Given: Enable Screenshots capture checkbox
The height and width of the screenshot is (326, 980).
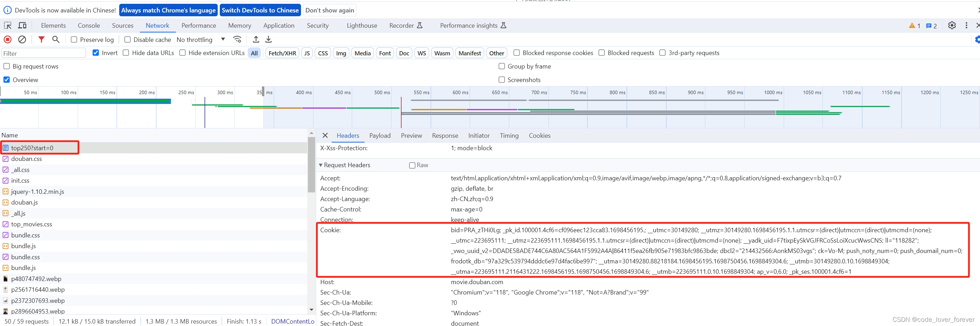Looking at the screenshot, I should 502,80.
